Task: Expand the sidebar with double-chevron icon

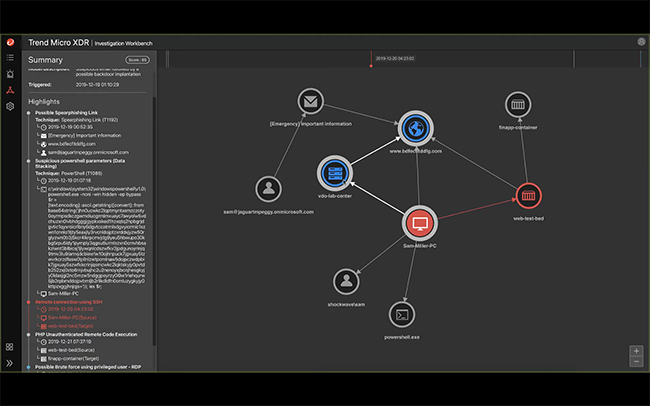Action: pos(10,363)
